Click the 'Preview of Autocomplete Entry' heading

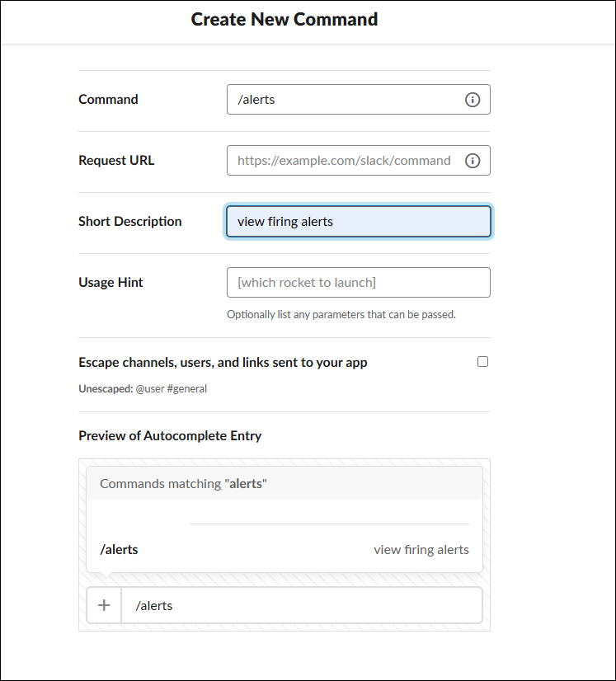coord(170,435)
